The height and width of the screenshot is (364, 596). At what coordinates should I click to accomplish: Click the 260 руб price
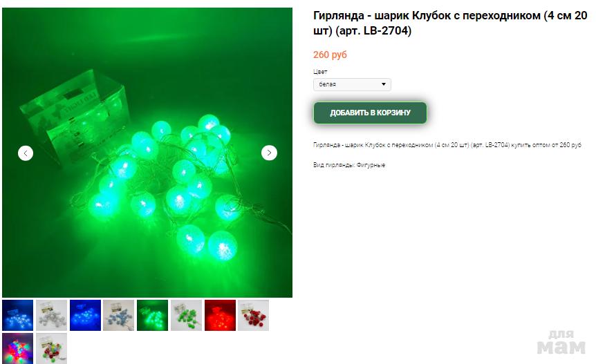tap(330, 55)
